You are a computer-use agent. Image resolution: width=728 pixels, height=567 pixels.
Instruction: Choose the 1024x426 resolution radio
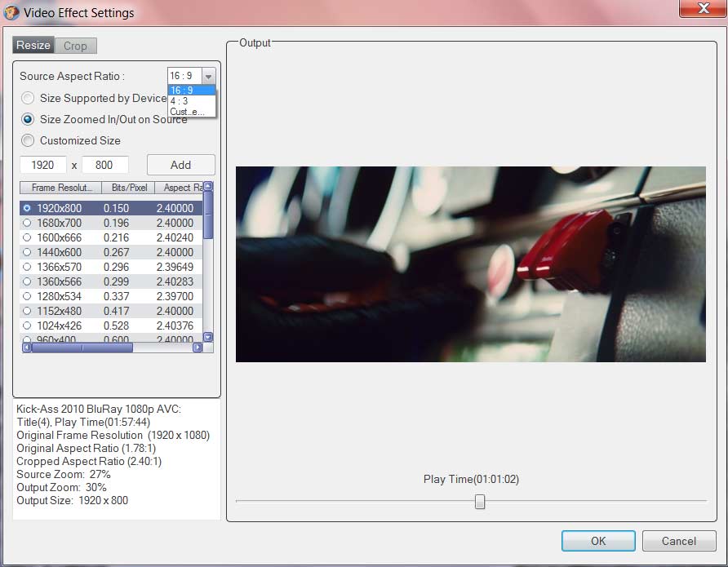(27, 326)
